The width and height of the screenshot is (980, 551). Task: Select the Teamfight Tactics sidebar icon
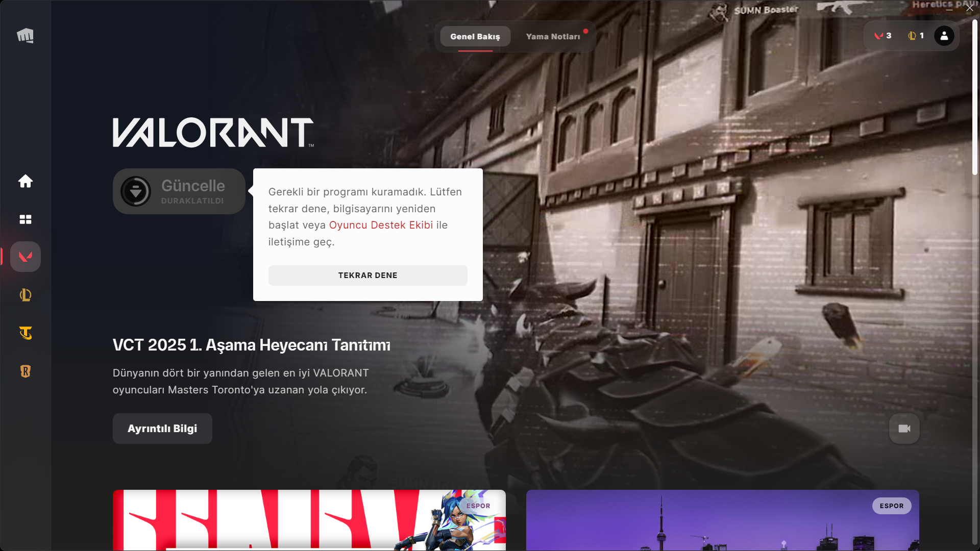[26, 333]
